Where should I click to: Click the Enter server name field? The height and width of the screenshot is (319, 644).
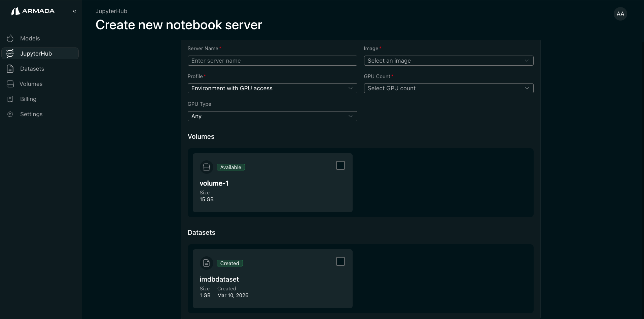272,61
